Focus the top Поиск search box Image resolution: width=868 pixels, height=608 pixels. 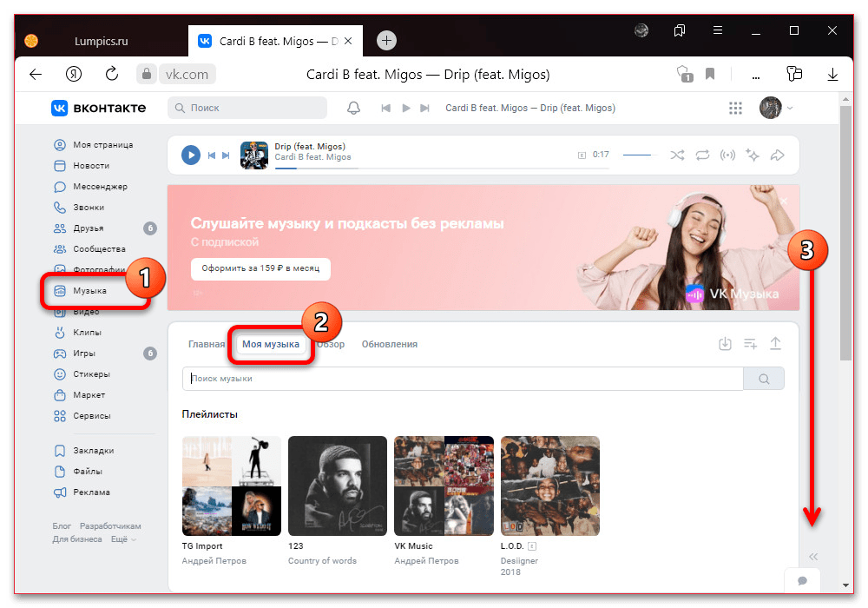coord(247,108)
